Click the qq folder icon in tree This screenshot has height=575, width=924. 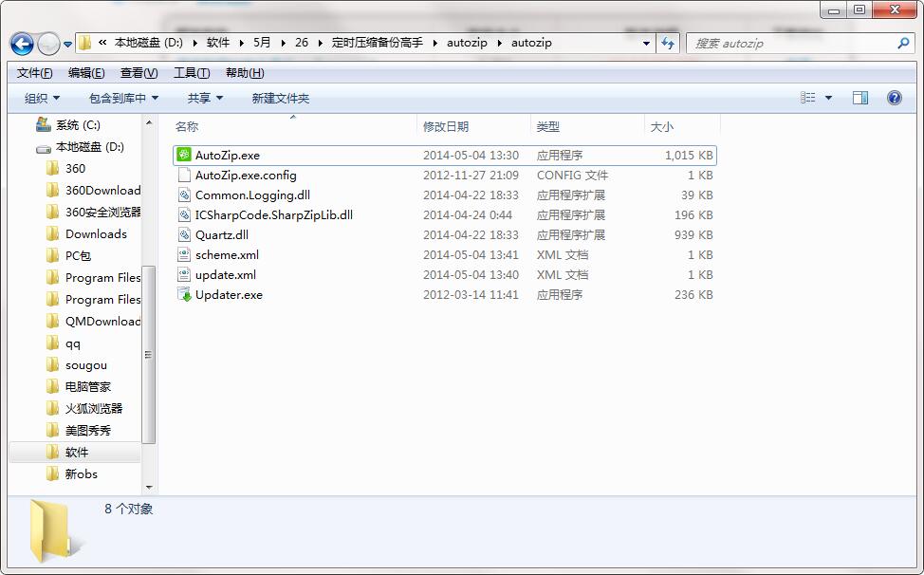pyautogui.click(x=52, y=343)
